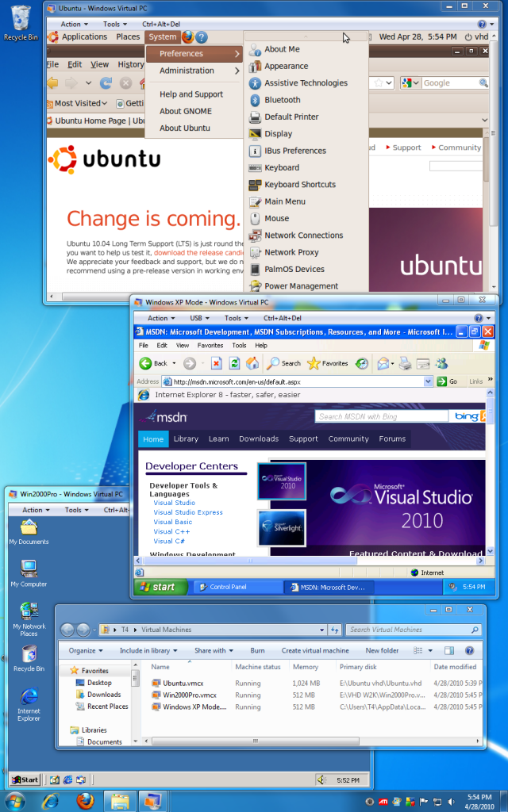The width and height of the screenshot is (508, 812).
Task: Click the help icon in the Ubuntu panel
Action: (202, 36)
